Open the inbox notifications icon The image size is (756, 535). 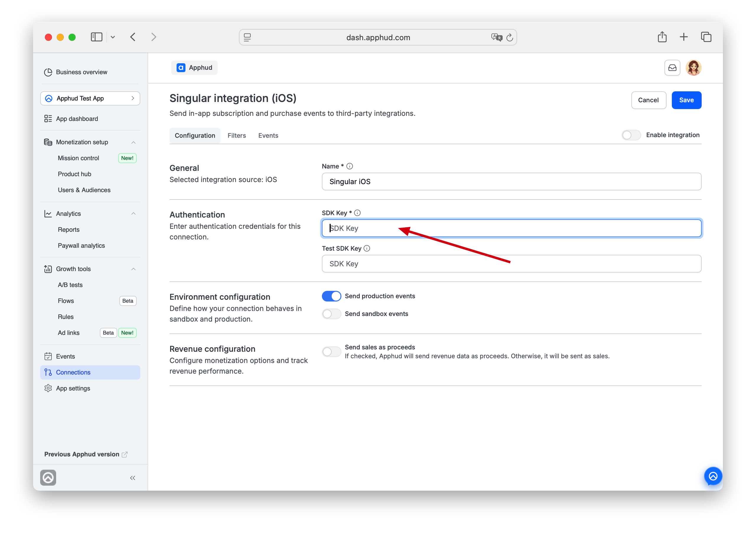[x=672, y=68]
